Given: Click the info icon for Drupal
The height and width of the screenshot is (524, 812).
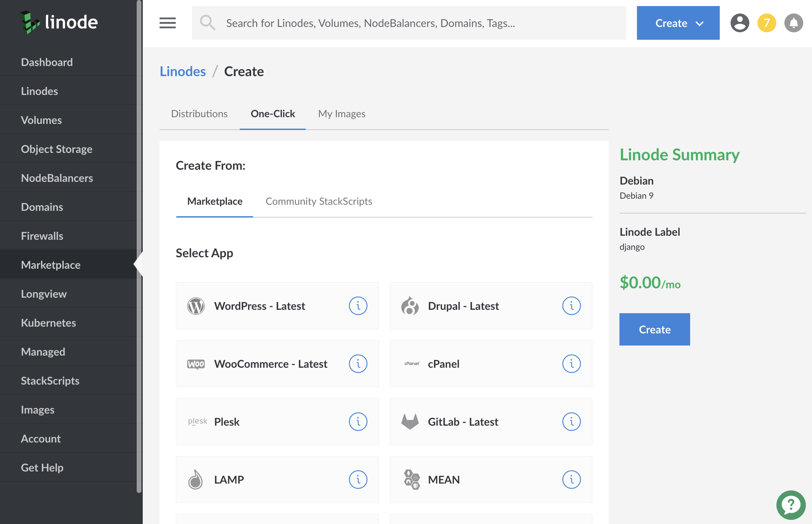Looking at the screenshot, I should coord(571,305).
